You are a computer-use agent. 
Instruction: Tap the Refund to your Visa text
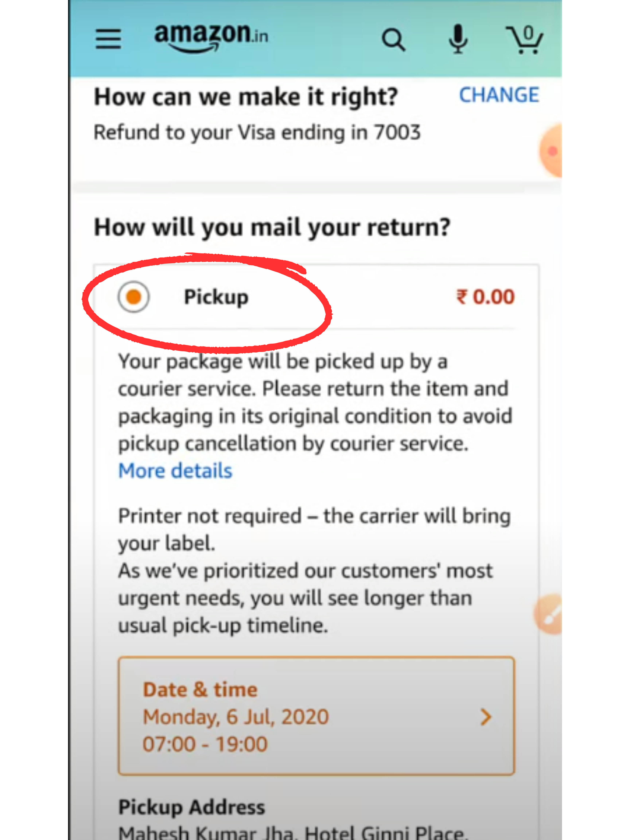point(257,133)
